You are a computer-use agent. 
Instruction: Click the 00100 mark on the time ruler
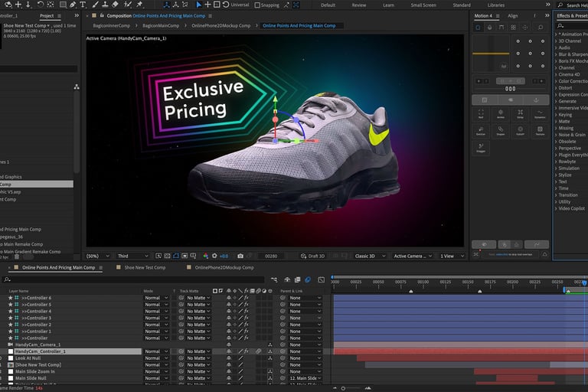pos(423,282)
